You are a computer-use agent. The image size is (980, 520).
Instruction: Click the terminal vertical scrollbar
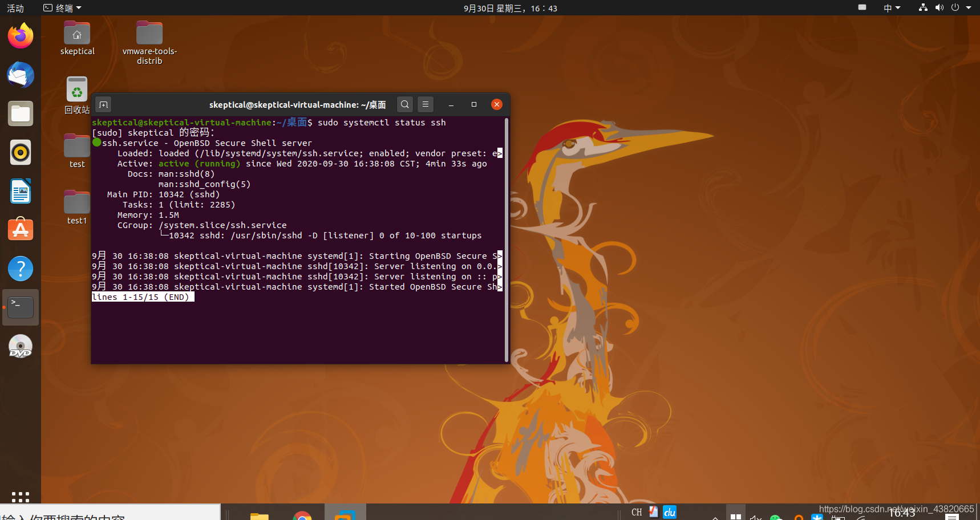(507, 239)
